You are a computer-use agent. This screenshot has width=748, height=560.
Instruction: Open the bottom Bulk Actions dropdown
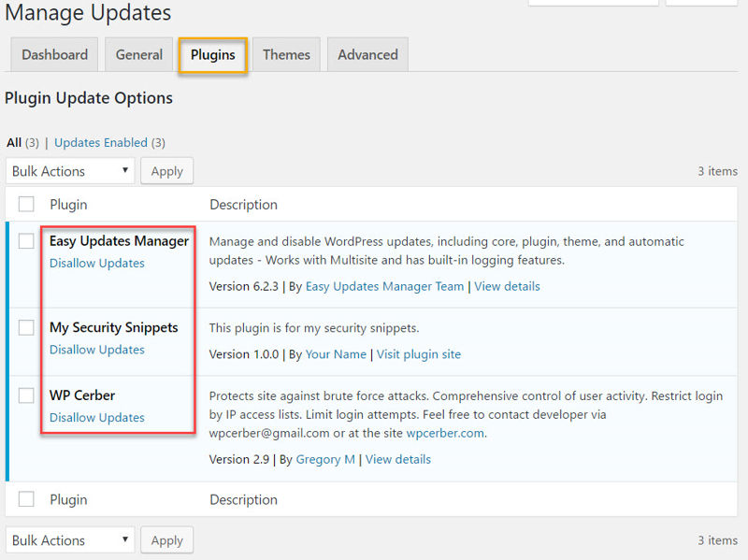point(70,540)
